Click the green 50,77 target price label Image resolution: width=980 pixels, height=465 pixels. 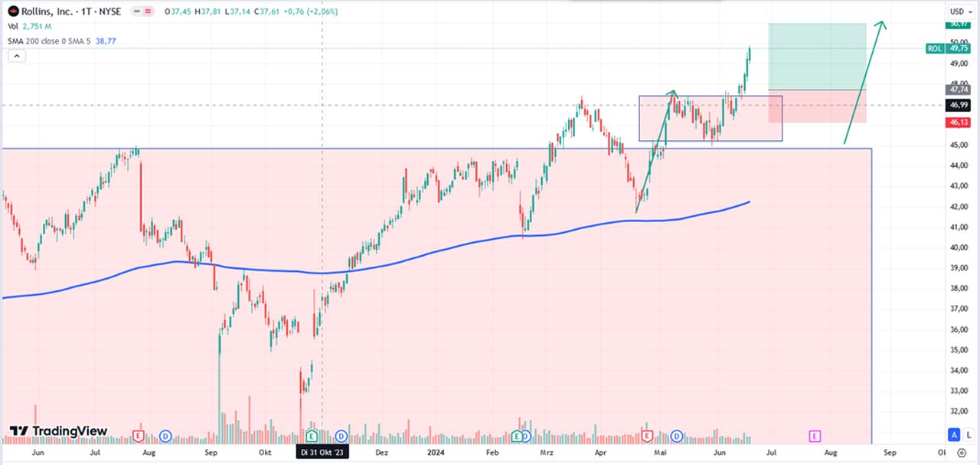coord(959,25)
